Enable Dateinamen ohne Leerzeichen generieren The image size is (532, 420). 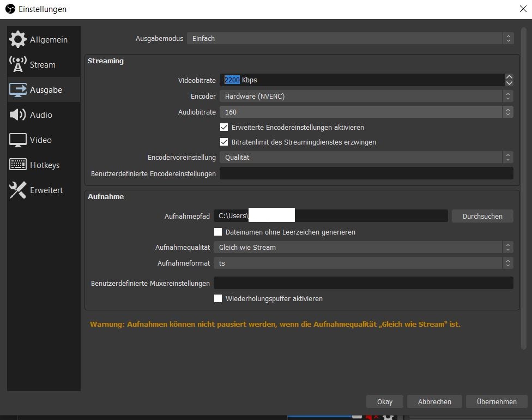tap(218, 232)
